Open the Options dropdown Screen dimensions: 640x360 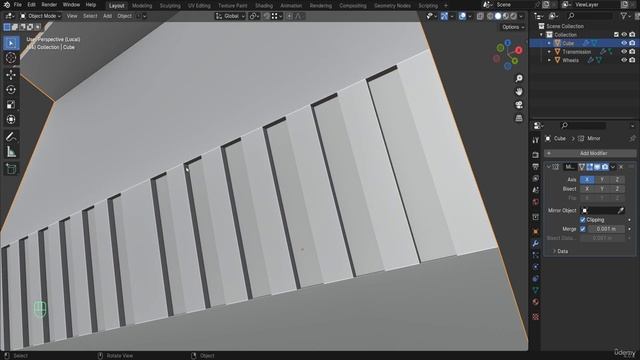pyautogui.click(x=513, y=27)
